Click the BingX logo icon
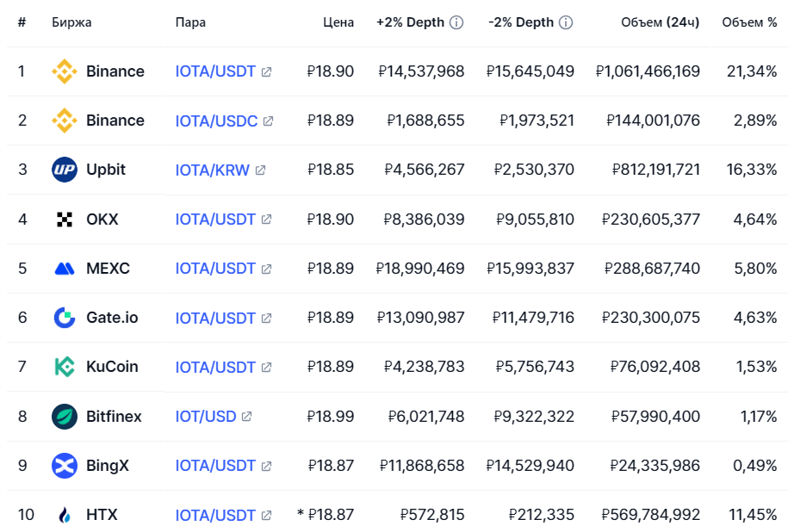Image resolution: width=788 pixels, height=532 pixels. [65, 466]
